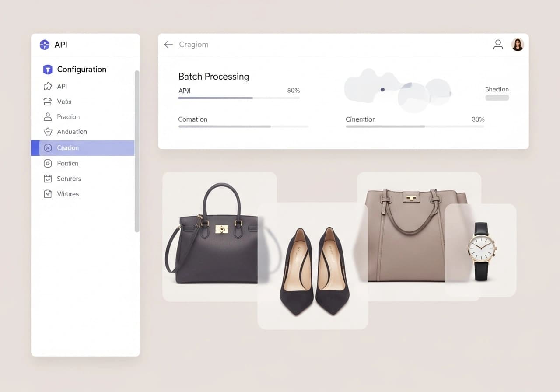This screenshot has width=560, height=392.
Task: Select the wristwatch product thumbnail
Action: (481, 251)
